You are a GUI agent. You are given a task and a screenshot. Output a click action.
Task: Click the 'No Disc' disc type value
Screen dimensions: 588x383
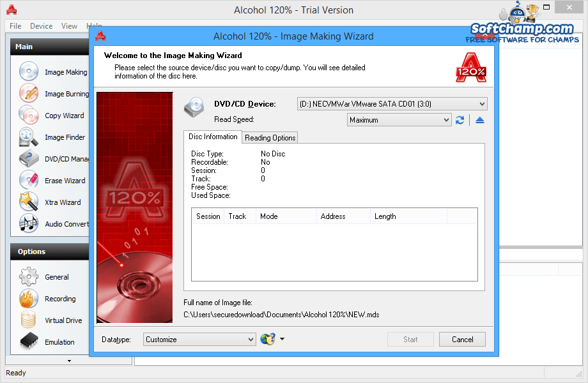tap(273, 154)
